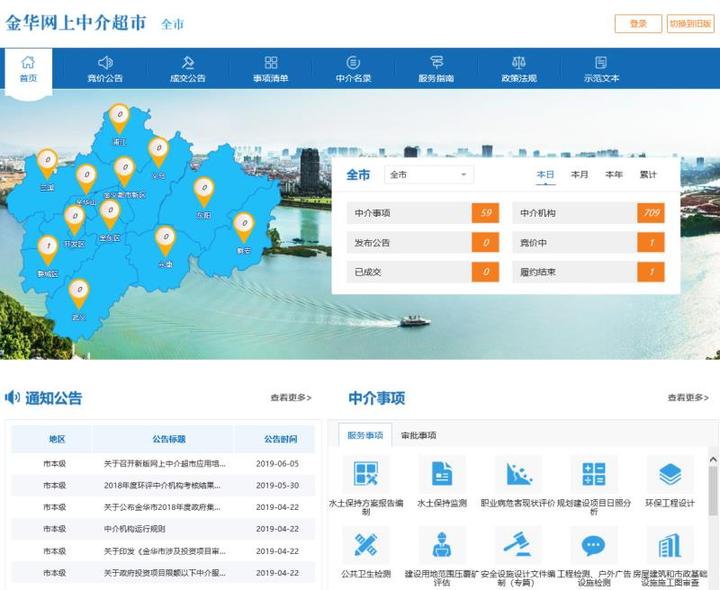This screenshot has height=590, width=720.
Task: Open notice 关于政府投资项目限额以下中介服...
Action: coord(164,573)
